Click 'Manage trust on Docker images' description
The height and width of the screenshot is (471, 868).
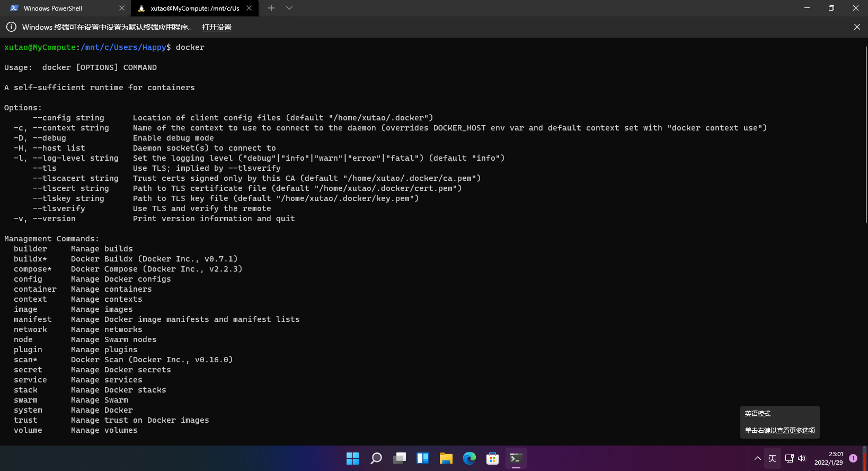[140, 420]
